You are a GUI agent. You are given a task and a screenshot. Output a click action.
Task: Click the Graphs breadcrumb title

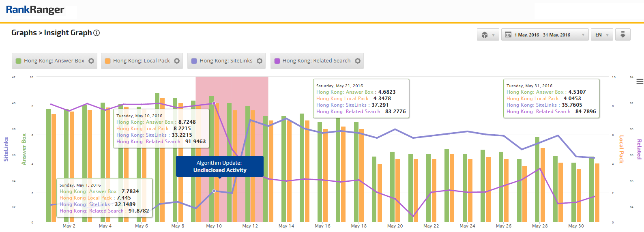click(x=24, y=33)
